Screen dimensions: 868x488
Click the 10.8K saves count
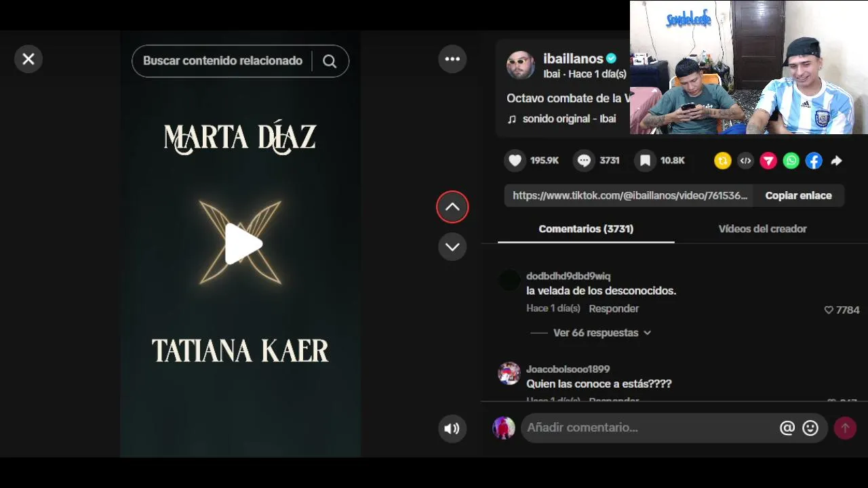pyautogui.click(x=673, y=161)
